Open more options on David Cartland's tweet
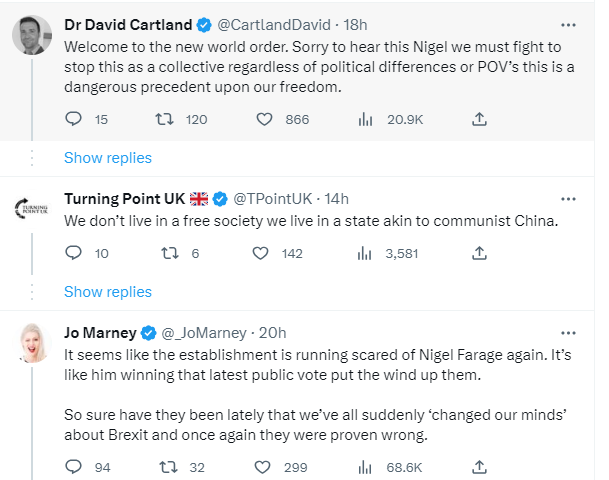The height and width of the screenshot is (480, 609). click(568, 23)
